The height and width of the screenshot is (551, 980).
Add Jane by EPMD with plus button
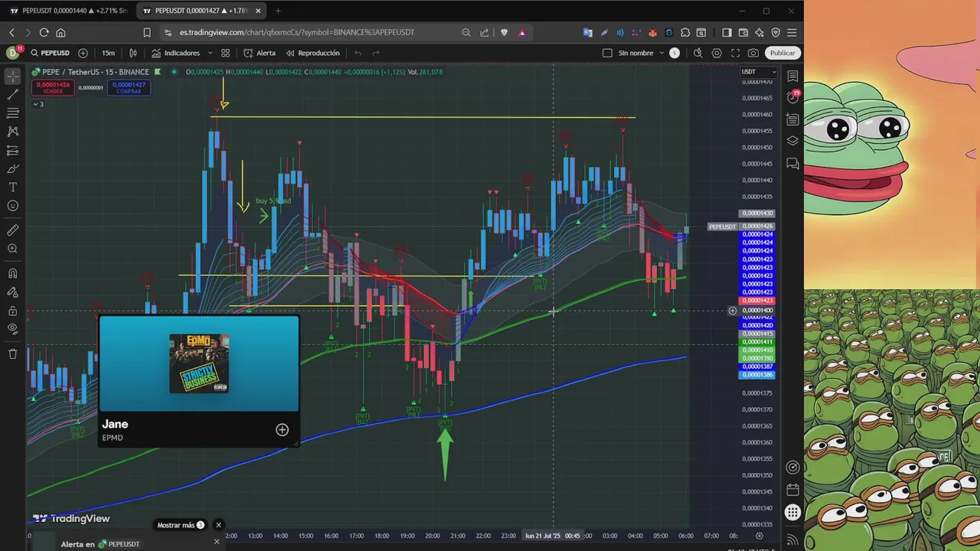pyautogui.click(x=282, y=429)
